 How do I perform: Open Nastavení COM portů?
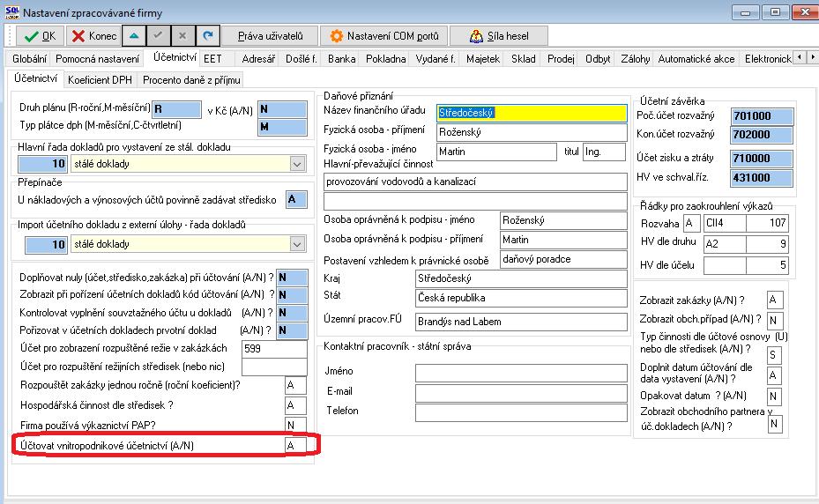pos(383,36)
